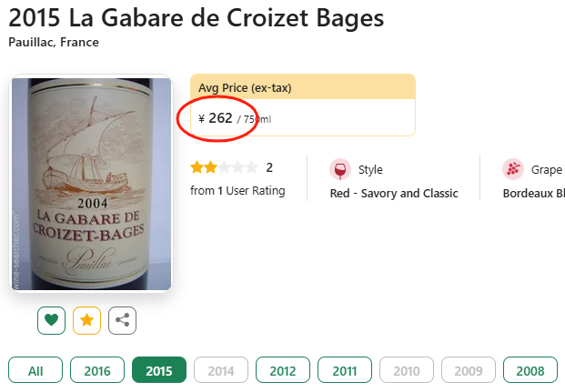
Task: Choose the 2014 vintage
Action: 221,371
